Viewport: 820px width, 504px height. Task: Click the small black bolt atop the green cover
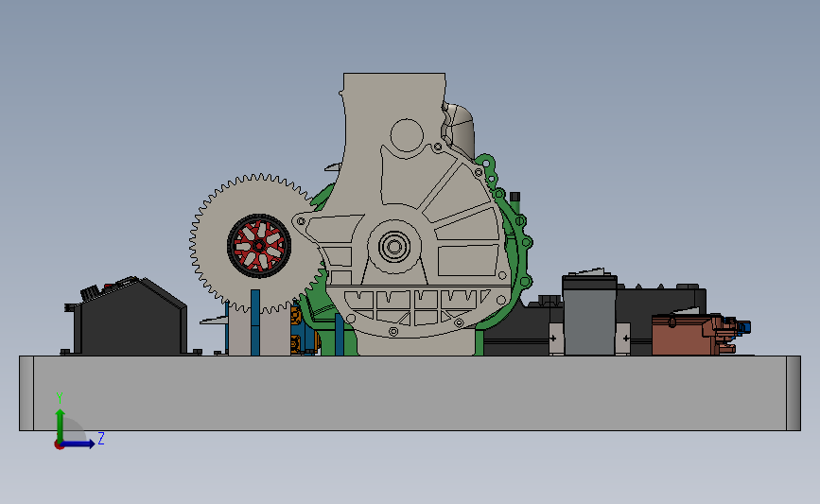[515, 197]
